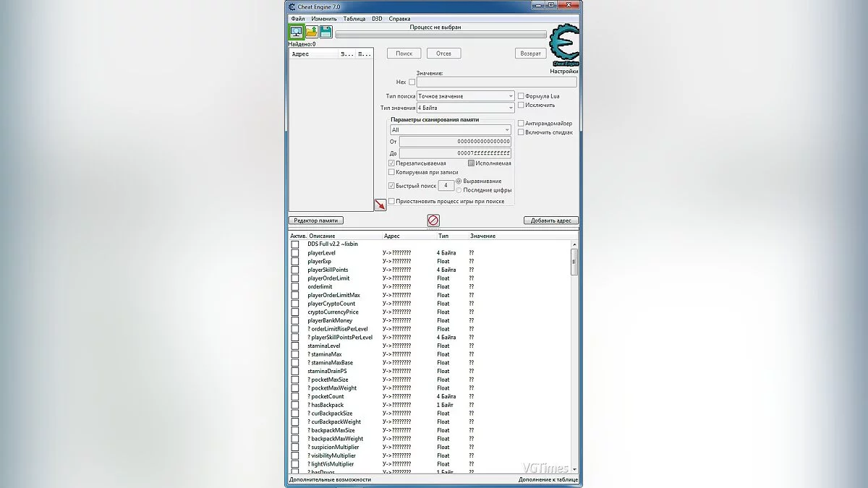Open the All memory region dropdown
This screenshot has width=868, height=488.
508,129
